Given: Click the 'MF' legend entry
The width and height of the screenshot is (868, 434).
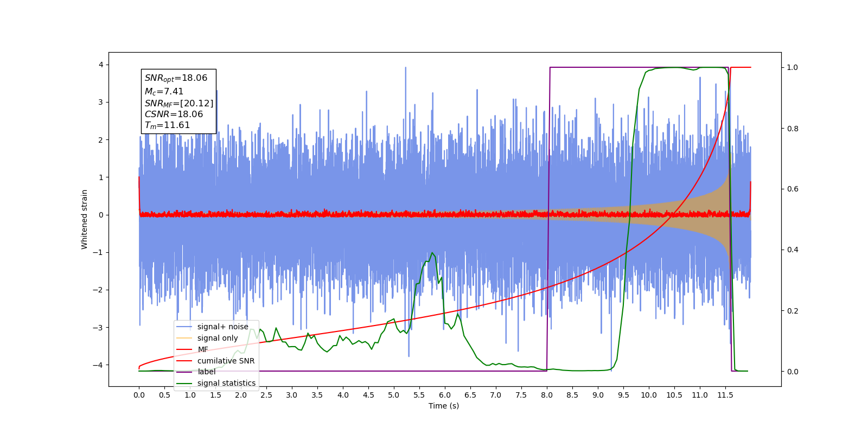Looking at the screenshot, I should pyautogui.click(x=193, y=349).
